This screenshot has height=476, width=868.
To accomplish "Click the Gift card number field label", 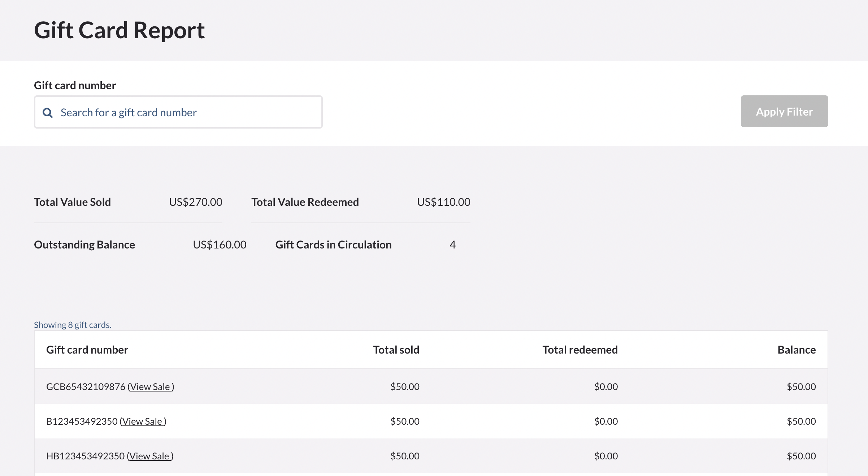I will click(x=75, y=85).
